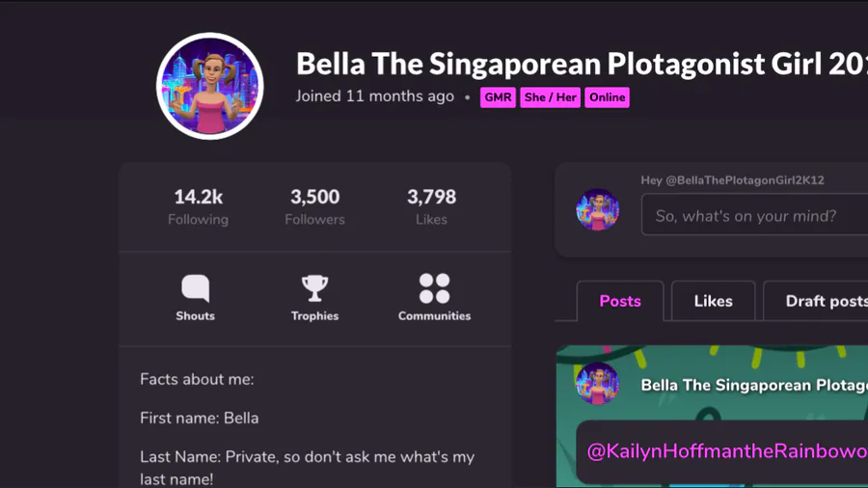This screenshot has width=868, height=488.
Task: View the 3,798 Likes count
Action: pos(432,206)
